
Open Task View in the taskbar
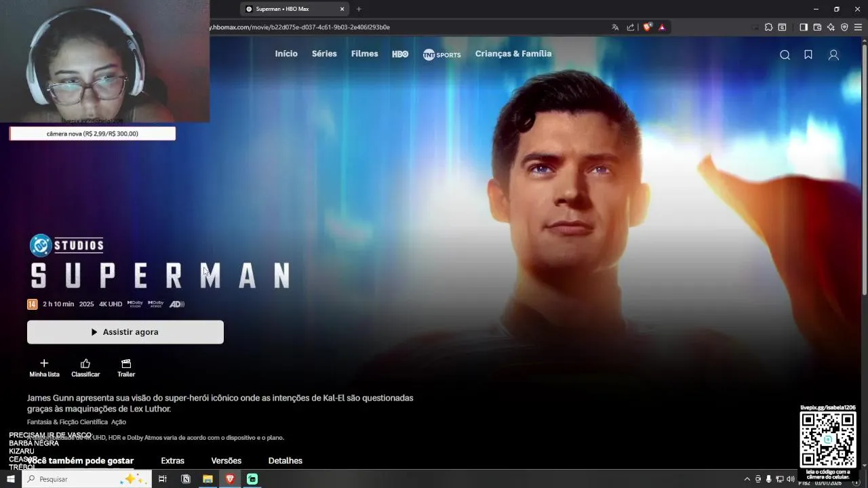(x=163, y=479)
